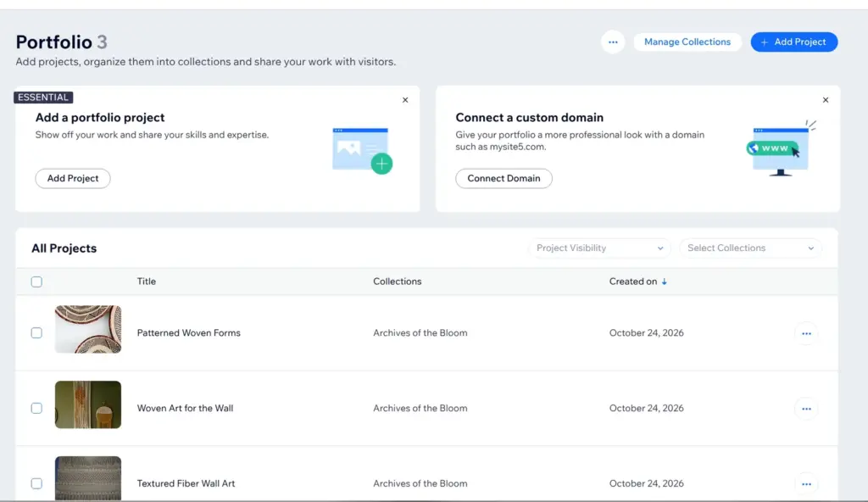This screenshot has width=868, height=502.
Task: Click Archives of the Bloom in Patterned Woven Forms row
Action: (420, 333)
